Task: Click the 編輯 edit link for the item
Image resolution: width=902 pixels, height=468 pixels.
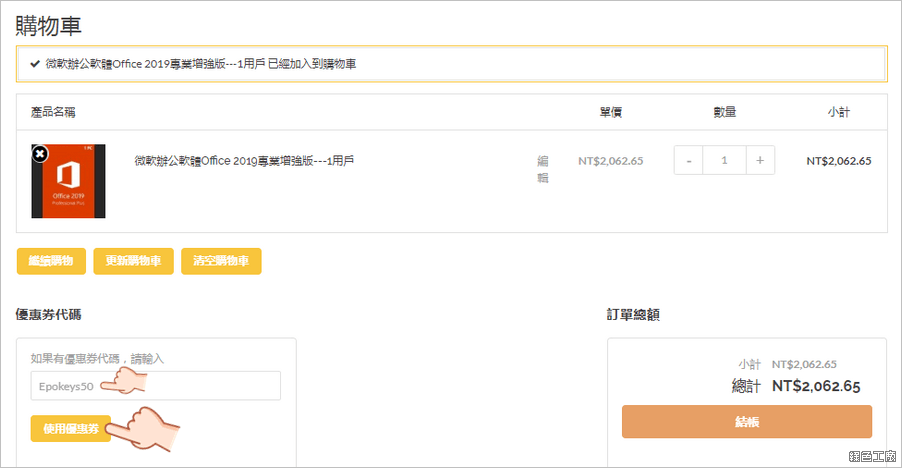Action: click(542, 169)
